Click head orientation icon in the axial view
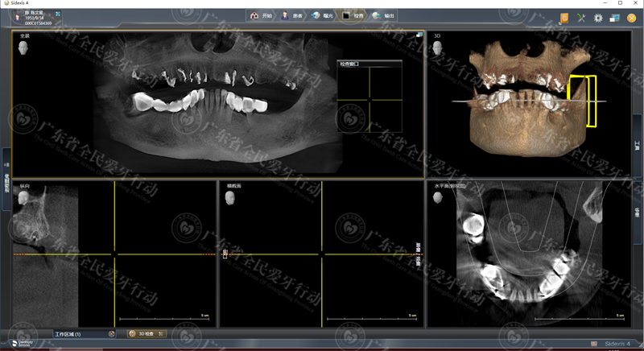Viewport: 644px width, 351px height. 438,197
